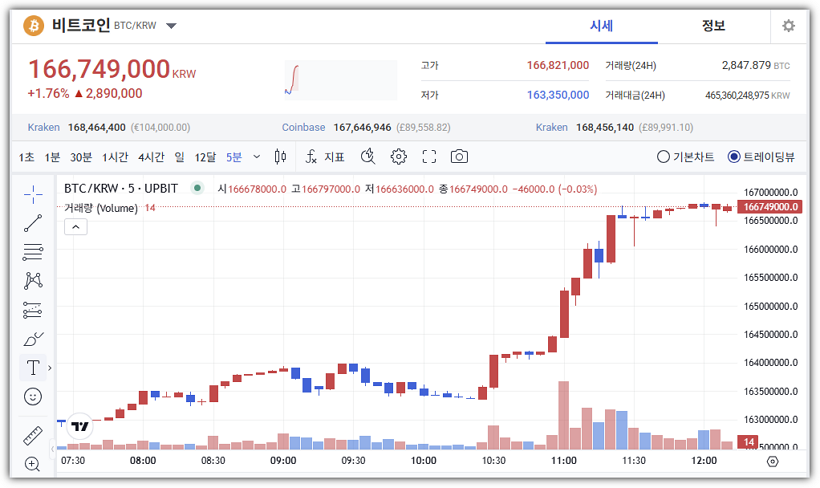Select the trend line drawing tool
820x488 pixels.
coord(33,223)
